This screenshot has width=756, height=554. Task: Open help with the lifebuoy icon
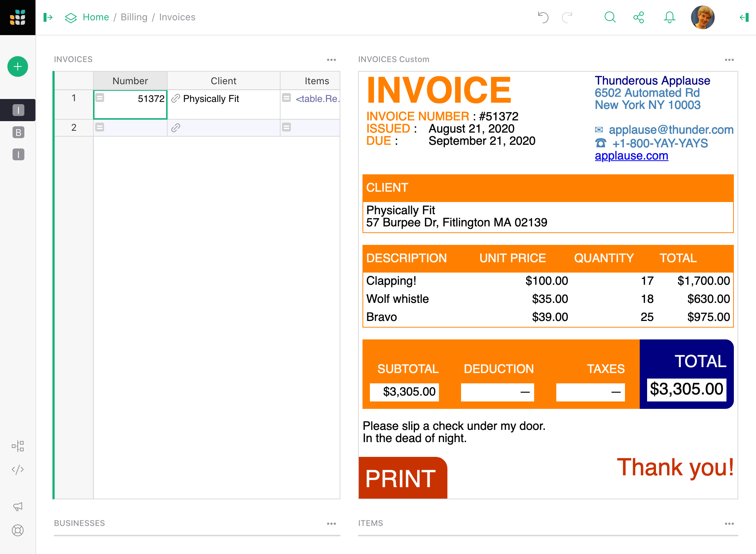pyautogui.click(x=18, y=531)
